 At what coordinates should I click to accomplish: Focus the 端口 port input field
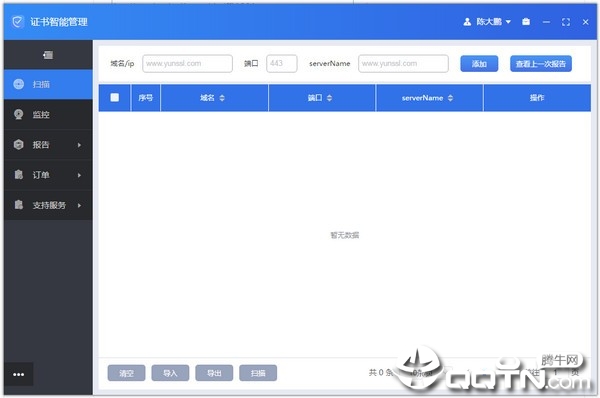282,64
